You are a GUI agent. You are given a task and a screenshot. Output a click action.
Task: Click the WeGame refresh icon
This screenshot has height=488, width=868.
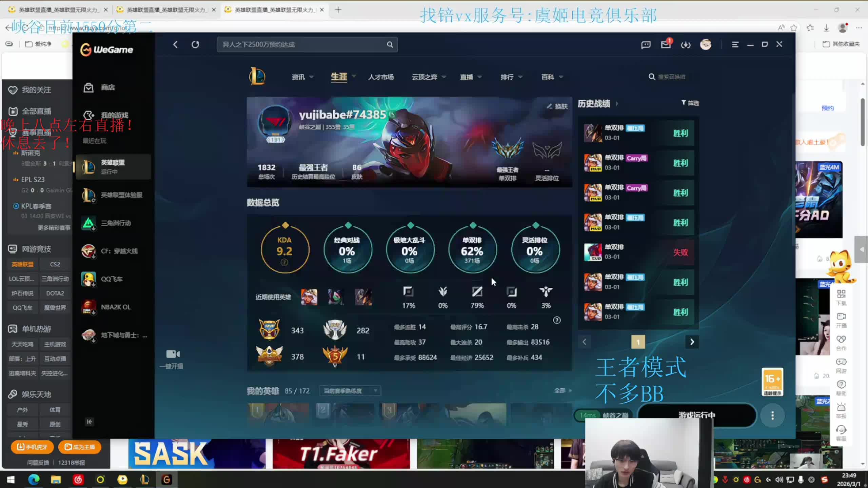pos(195,44)
